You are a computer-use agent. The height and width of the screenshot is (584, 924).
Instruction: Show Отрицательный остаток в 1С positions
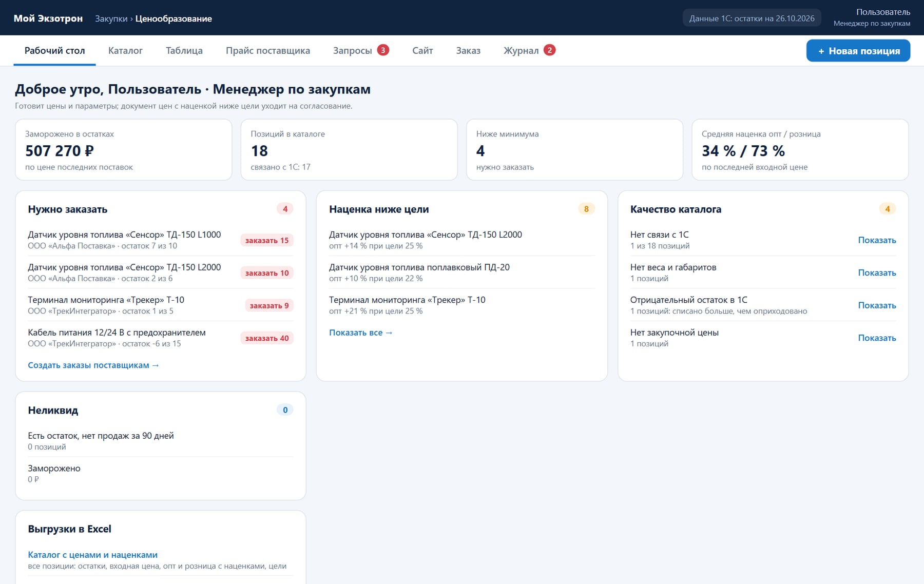(x=877, y=305)
